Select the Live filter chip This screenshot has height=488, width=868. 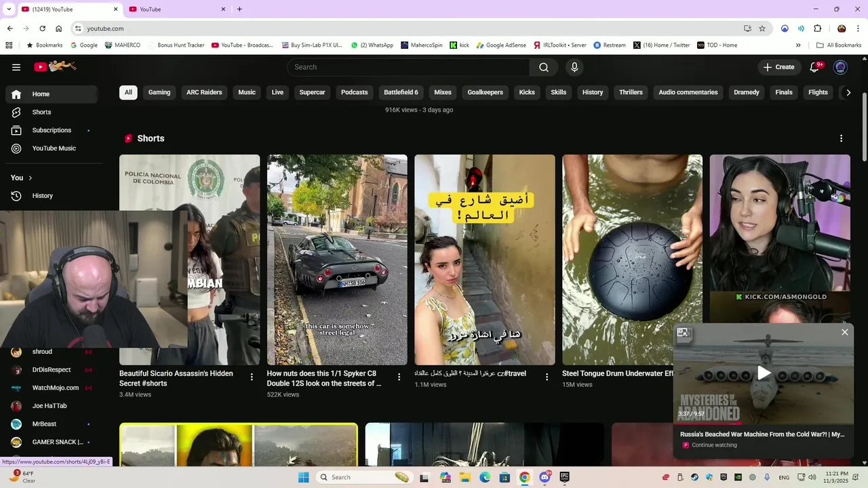pyautogui.click(x=277, y=92)
